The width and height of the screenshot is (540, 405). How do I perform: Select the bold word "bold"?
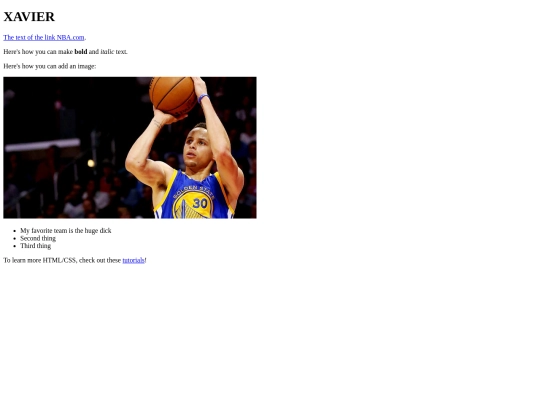[x=81, y=52]
